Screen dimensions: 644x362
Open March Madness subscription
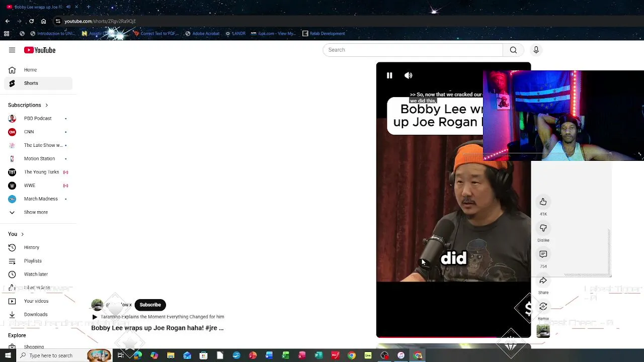tap(38, 199)
